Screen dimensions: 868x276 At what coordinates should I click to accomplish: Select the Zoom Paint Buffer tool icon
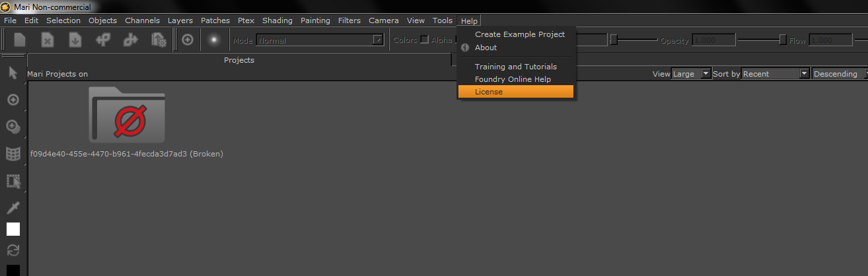point(13,127)
